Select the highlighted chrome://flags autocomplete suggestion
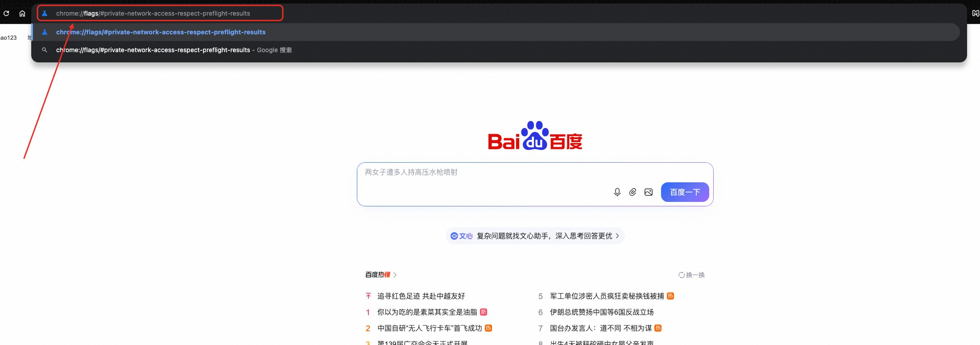 (161, 32)
